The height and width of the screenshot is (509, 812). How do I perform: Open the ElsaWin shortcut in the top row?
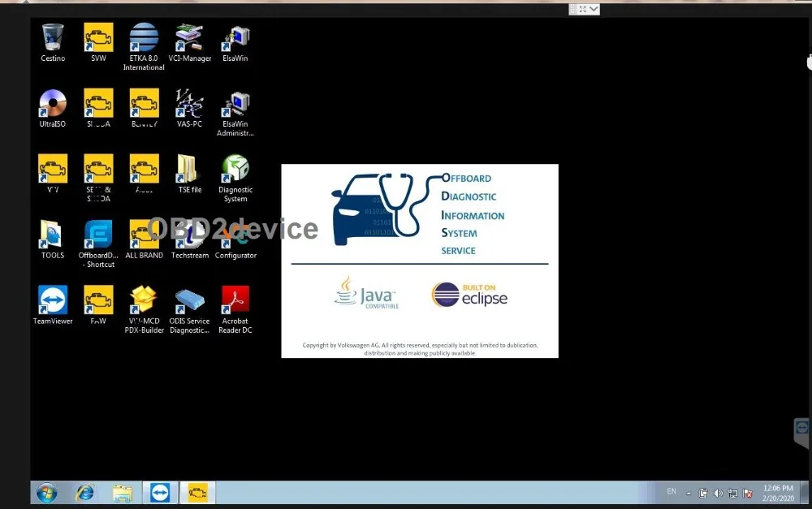pos(235,42)
